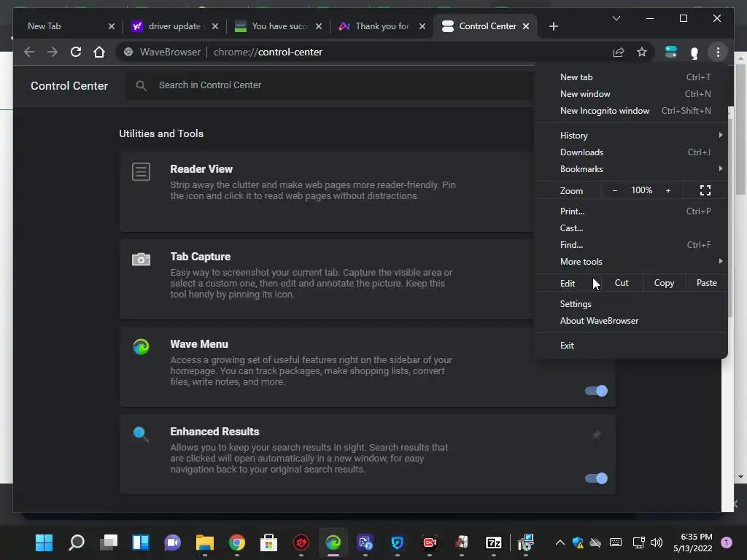
Task: Enter fullscreen using the zoom row icon
Action: pos(705,190)
